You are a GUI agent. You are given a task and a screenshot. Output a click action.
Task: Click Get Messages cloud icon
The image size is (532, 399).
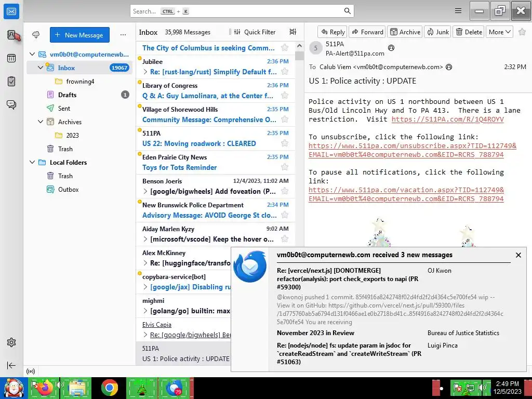tap(36, 35)
